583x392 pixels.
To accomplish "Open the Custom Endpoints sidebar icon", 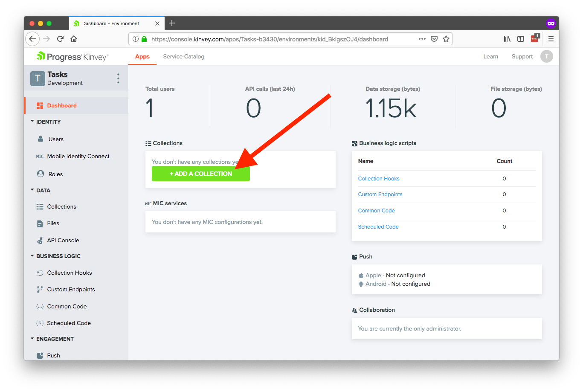I will (x=40, y=290).
